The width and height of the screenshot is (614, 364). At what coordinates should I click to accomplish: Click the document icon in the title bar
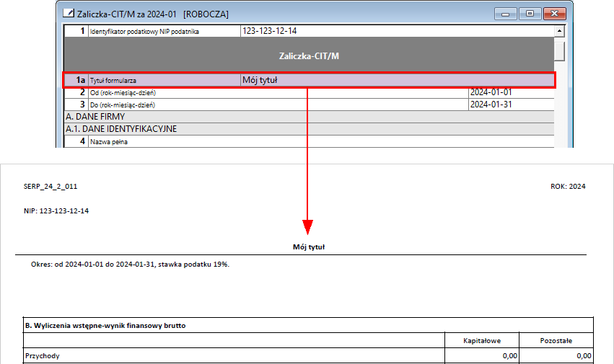(69, 13)
